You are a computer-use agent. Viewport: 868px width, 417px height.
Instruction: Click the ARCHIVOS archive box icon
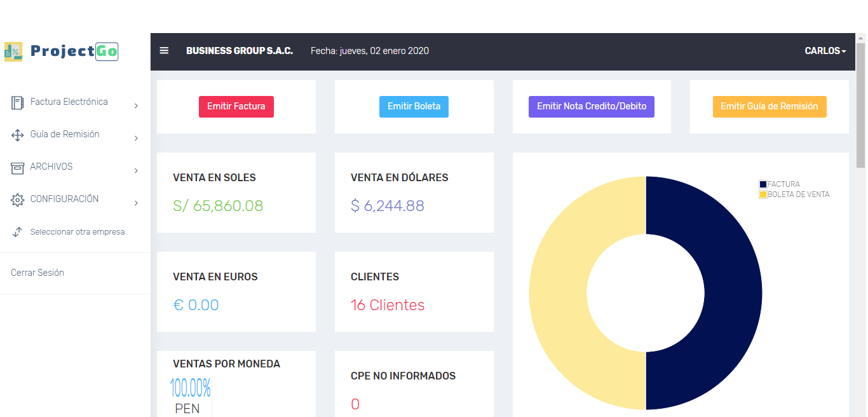[x=18, y=168]
